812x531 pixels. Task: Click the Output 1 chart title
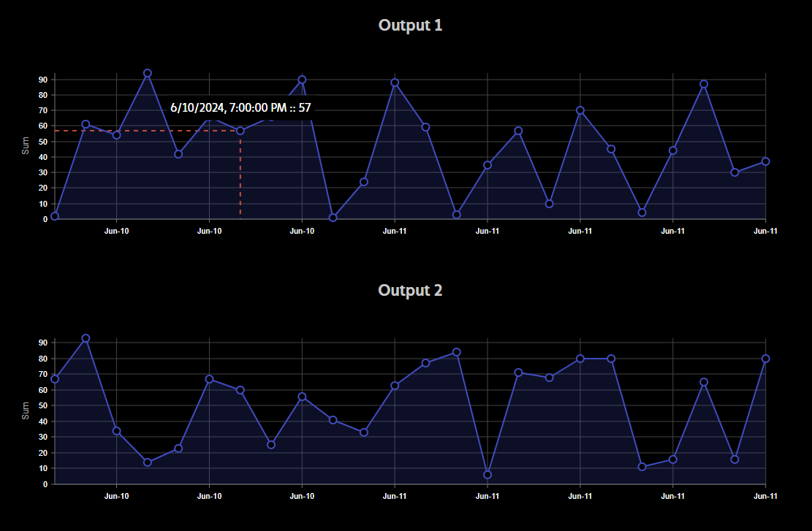[x=410, y=24]
